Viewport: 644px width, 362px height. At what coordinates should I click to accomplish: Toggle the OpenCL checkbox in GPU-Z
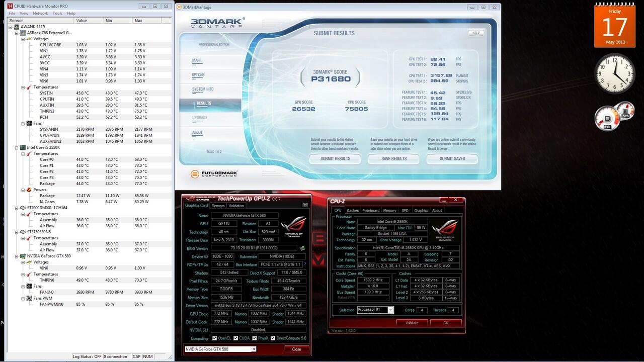(215, 338)
